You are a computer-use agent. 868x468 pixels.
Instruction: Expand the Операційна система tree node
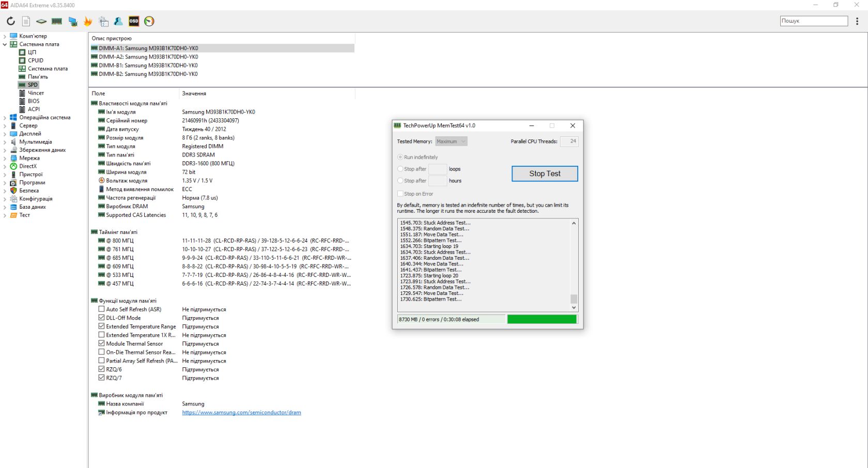tap(5, 118)
